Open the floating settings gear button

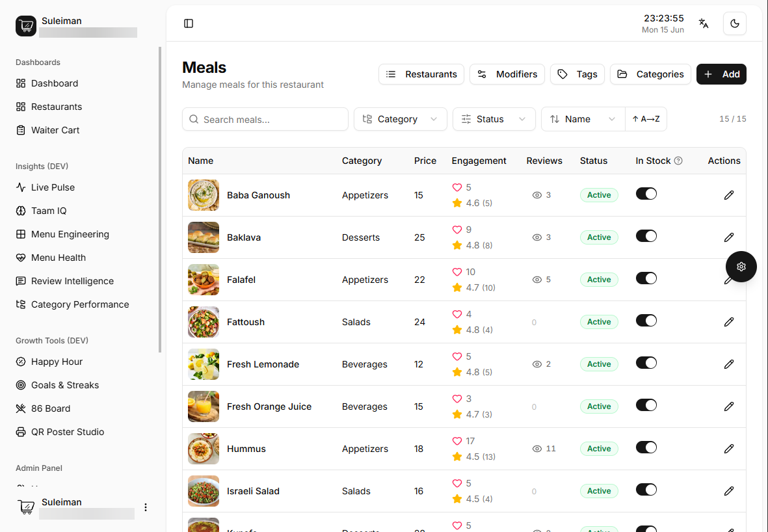pyautogui.click(x=741, y=267)
